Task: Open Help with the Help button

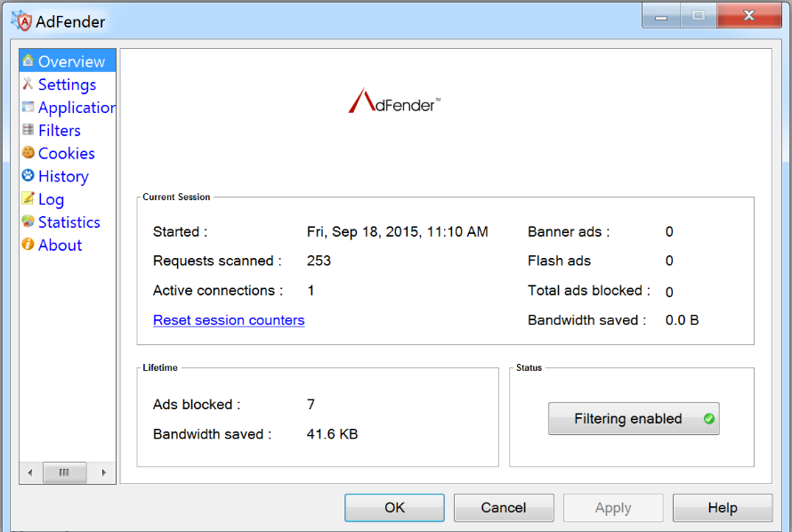Action: [723, 507]
